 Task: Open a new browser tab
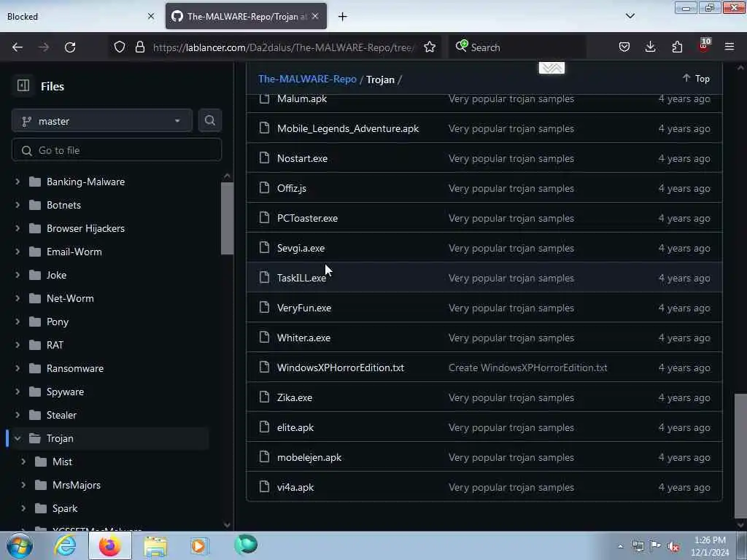tap(343, 17)
